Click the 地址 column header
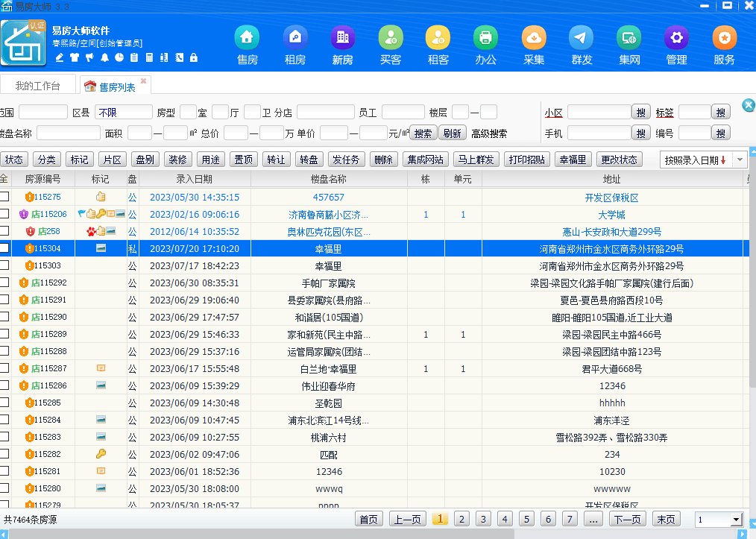756x539 pixels. click(612, 179)
